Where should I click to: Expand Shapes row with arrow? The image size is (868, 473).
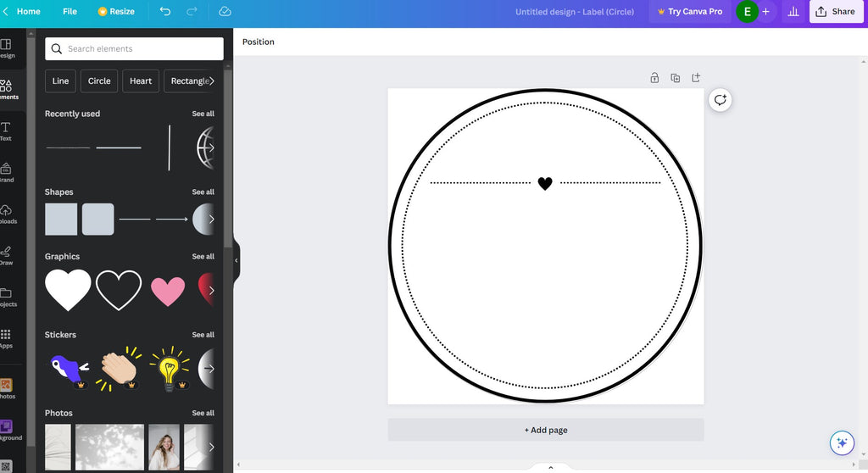pos(211,220)
